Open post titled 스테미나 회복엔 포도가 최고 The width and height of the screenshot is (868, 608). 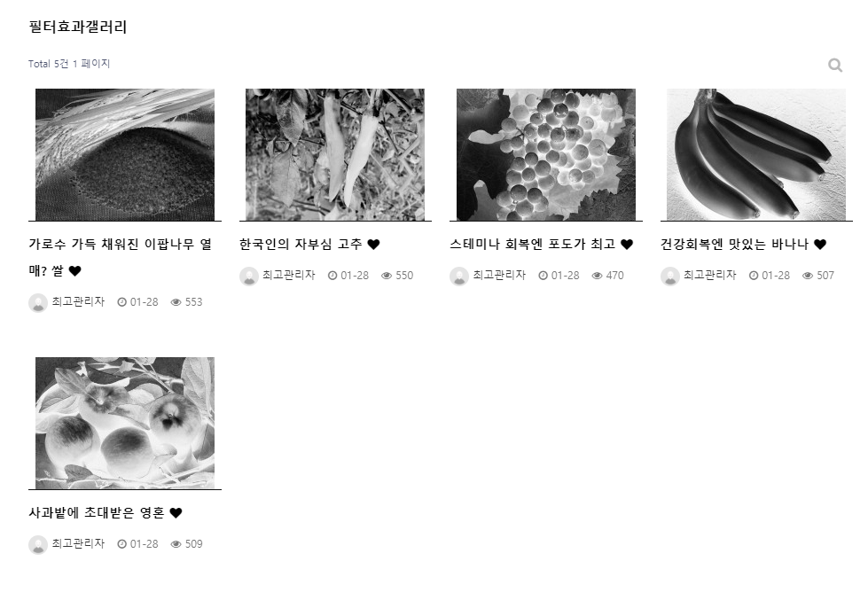pos(533,245)
